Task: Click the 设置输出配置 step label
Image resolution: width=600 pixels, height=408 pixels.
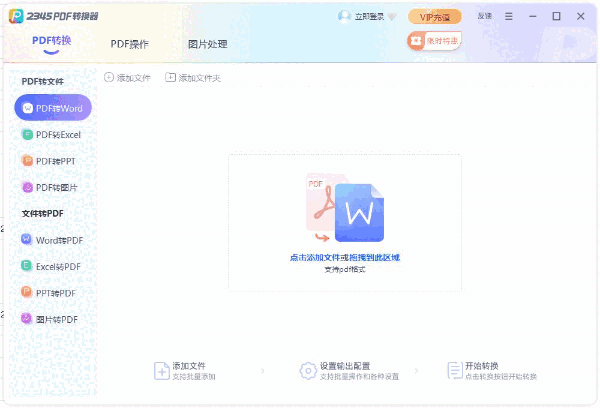Action: tap(345, 366)
